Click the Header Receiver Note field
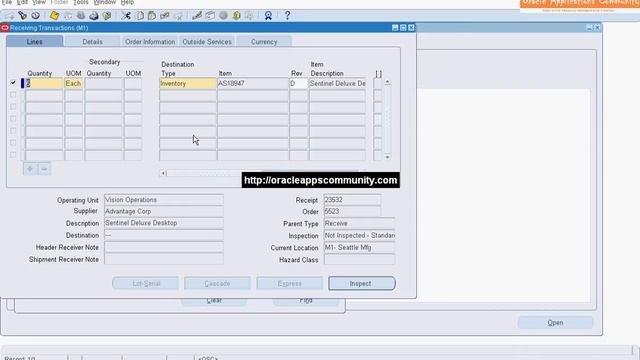This screenshot has height=360, width=640. click(164, 247)
